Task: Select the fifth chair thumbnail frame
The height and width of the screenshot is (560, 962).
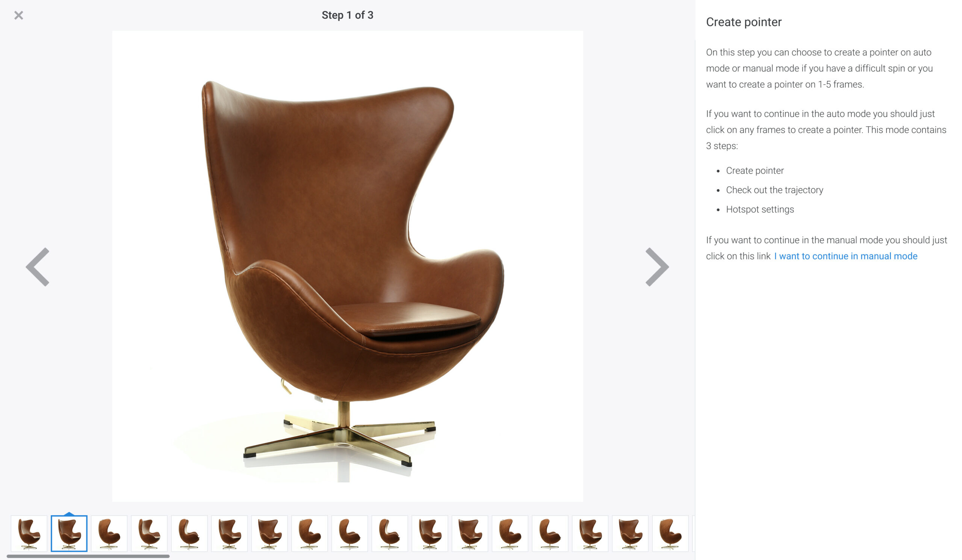Action: (189, 533)
